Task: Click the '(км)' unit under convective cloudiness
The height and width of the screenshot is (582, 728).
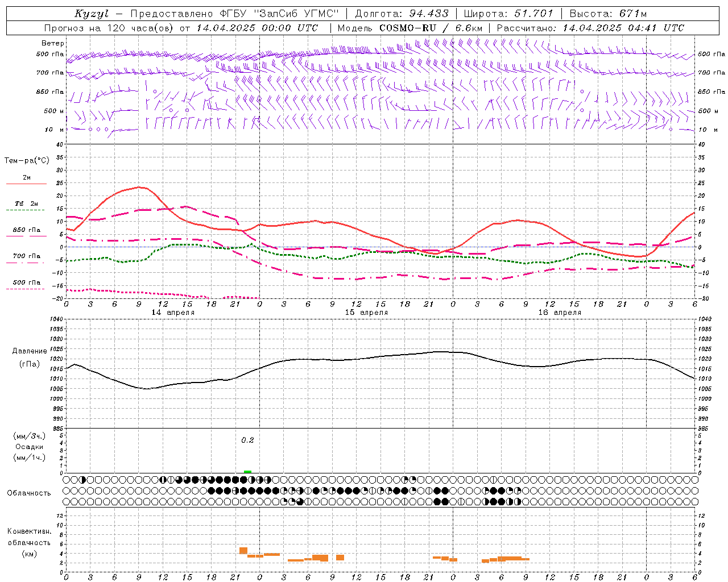Action: click(30, 554)
